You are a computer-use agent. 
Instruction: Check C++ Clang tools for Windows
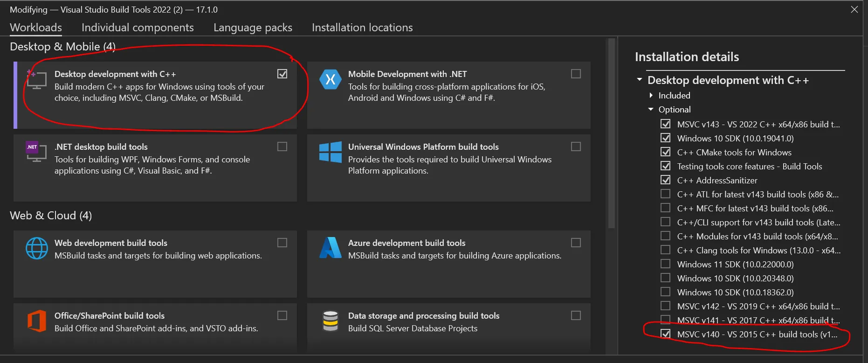[665, 250]
